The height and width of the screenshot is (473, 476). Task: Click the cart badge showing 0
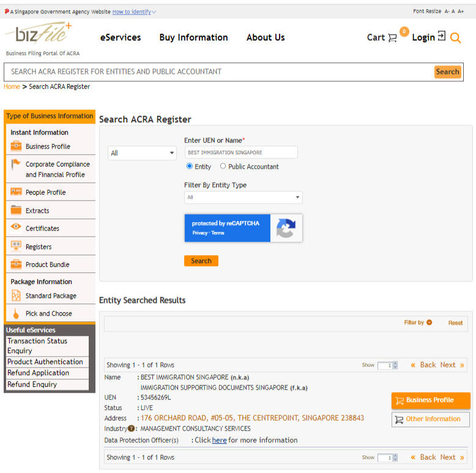(404, 32)
